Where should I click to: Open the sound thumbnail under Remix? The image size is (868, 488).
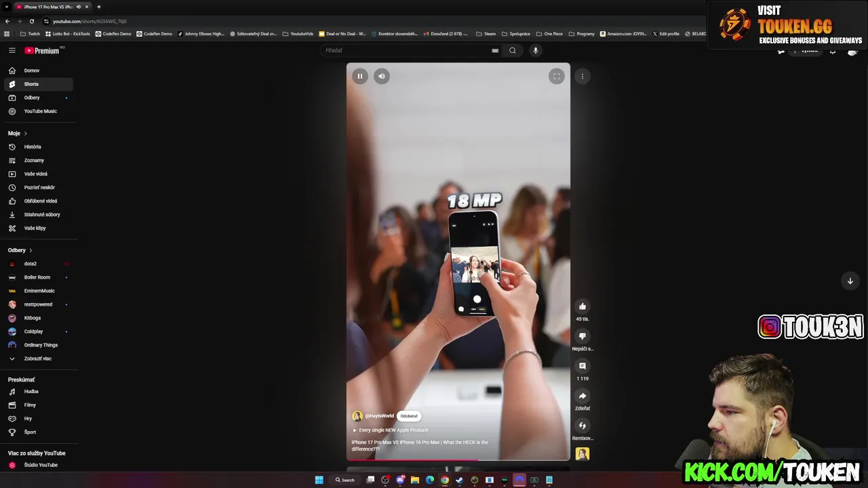coord(583,454)
